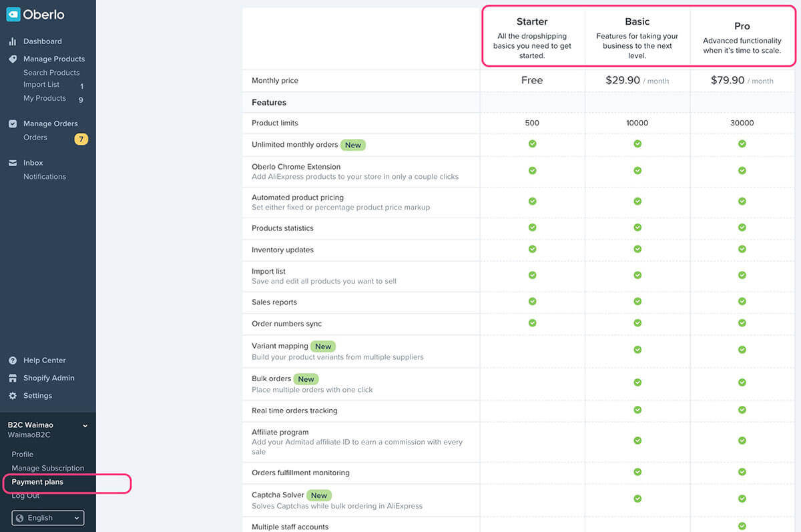The height and width of the screenshot is (532, 801).
Task: Open Orders under Manage Orders
Action: pos(35,138)
